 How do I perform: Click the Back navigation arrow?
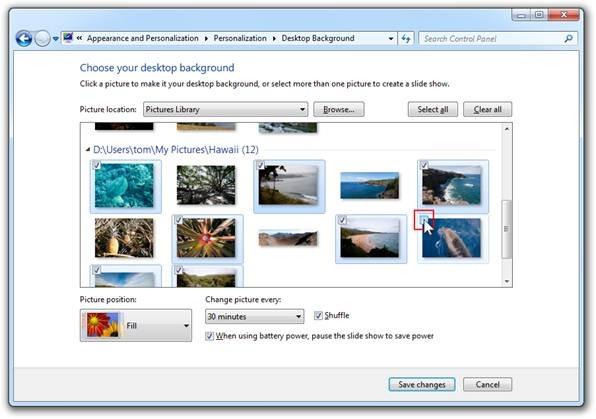[x=24, y=38]
